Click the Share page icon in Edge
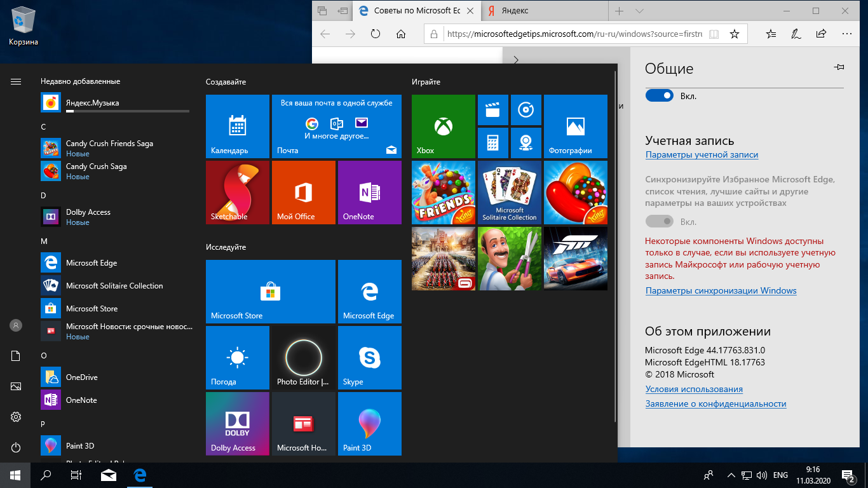Viewport: 868px width, 488px height. point(821,34)
